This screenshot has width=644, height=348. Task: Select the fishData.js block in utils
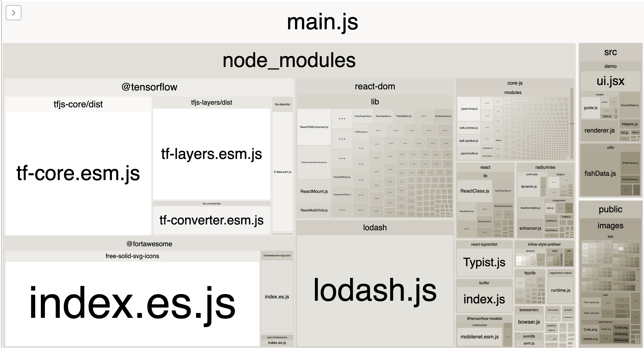coord(600,173)
